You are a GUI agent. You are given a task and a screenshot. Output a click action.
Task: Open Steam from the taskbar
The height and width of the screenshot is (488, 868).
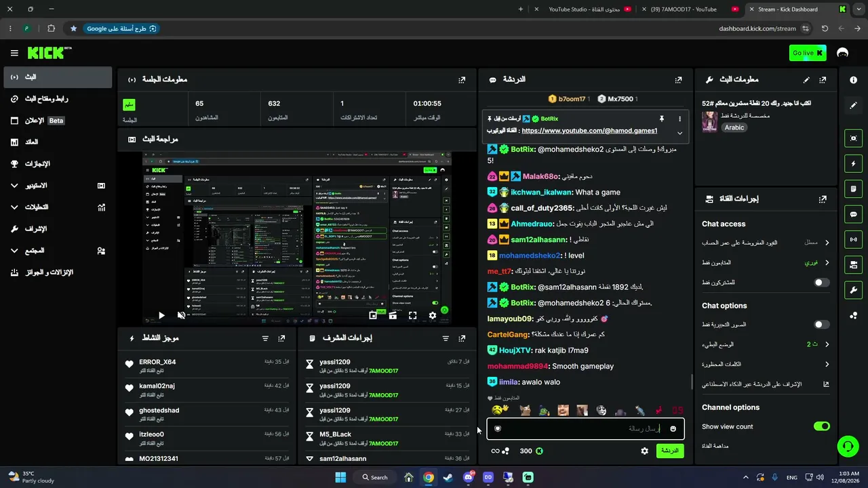coord(448,477)
